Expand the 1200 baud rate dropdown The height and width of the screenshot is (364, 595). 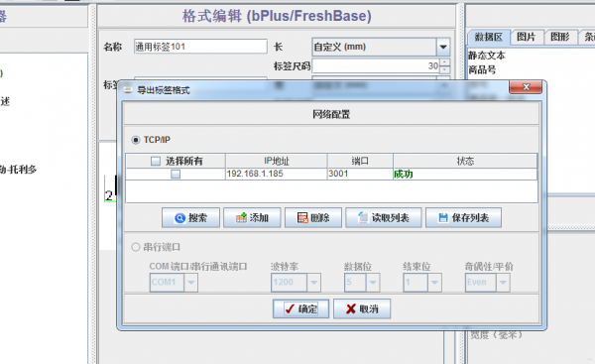tap(313, 283)
